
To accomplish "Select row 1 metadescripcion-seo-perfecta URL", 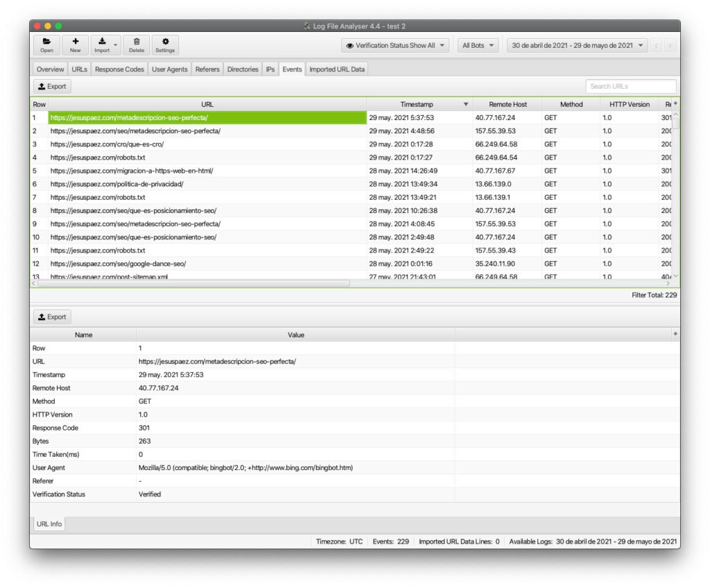I will click(x=207, y=118).
